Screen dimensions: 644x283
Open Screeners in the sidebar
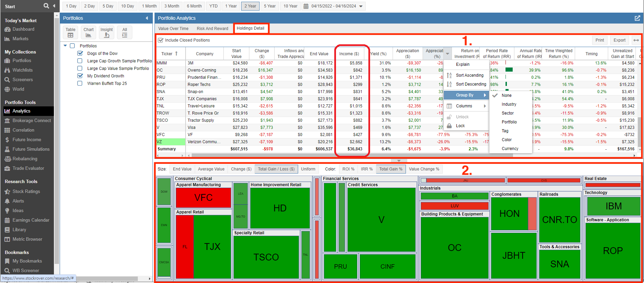(23, 80)
